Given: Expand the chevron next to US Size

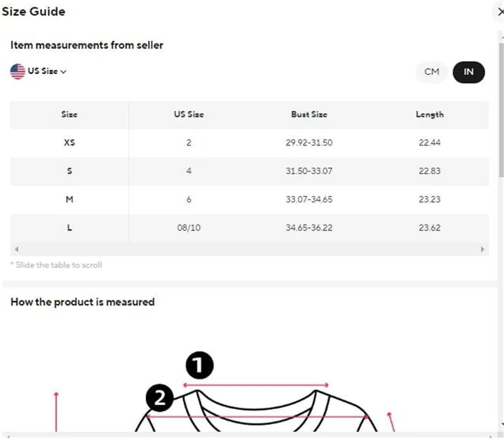Looking at the screenshot, I should click(x=63, y=71).
